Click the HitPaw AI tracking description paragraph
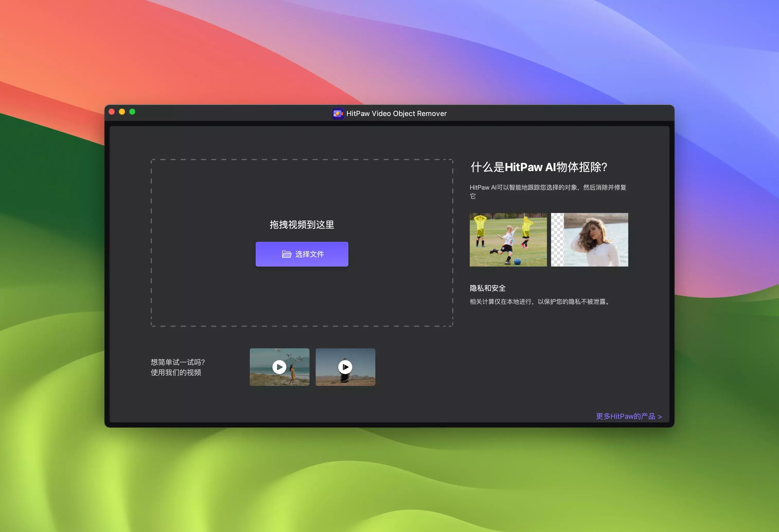 click(548, 188)
